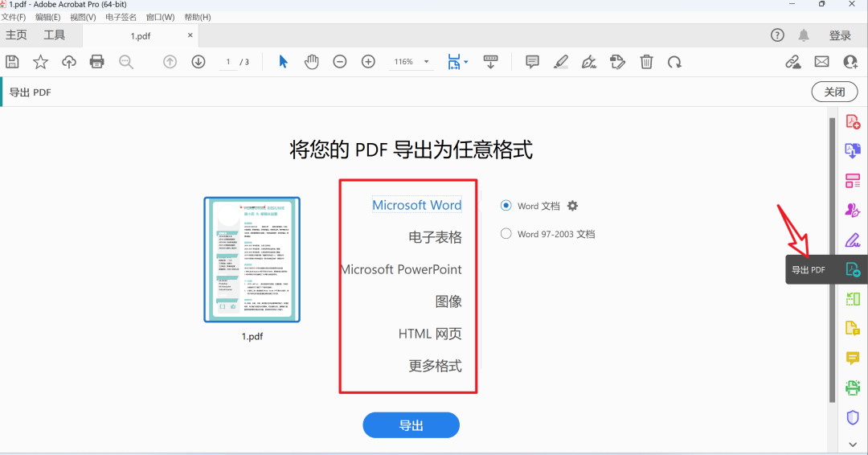The height and width of the screenshot is (455, 868).
Task: Open the 窗口(W) menu
Action: pos(160,17)
